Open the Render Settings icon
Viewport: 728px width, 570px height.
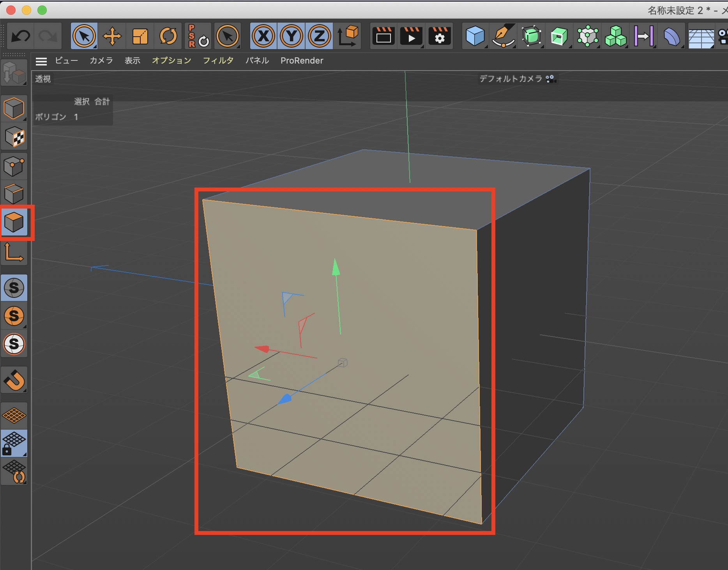coord(440,37)
